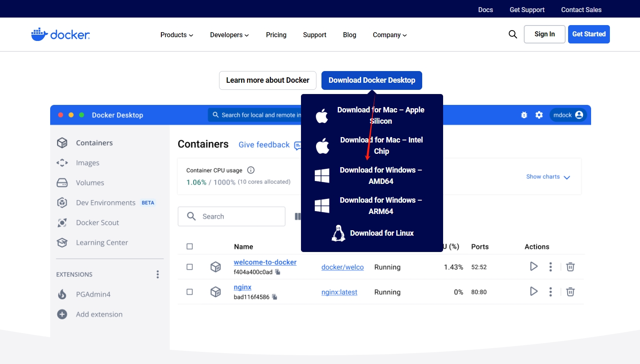Click the Images icon in sidebar
This screenshot has width=640, height=364.
[x=62, y=163]
